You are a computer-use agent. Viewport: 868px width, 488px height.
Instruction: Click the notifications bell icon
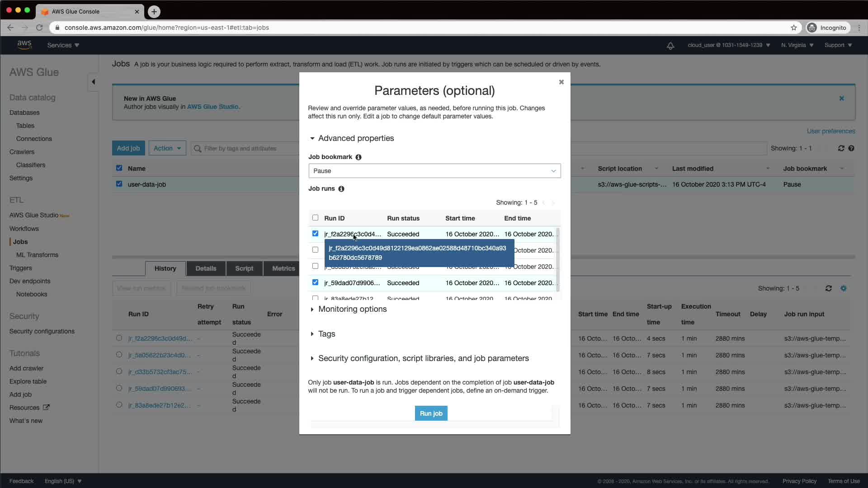pyautogui.click(x=670, y=46)
